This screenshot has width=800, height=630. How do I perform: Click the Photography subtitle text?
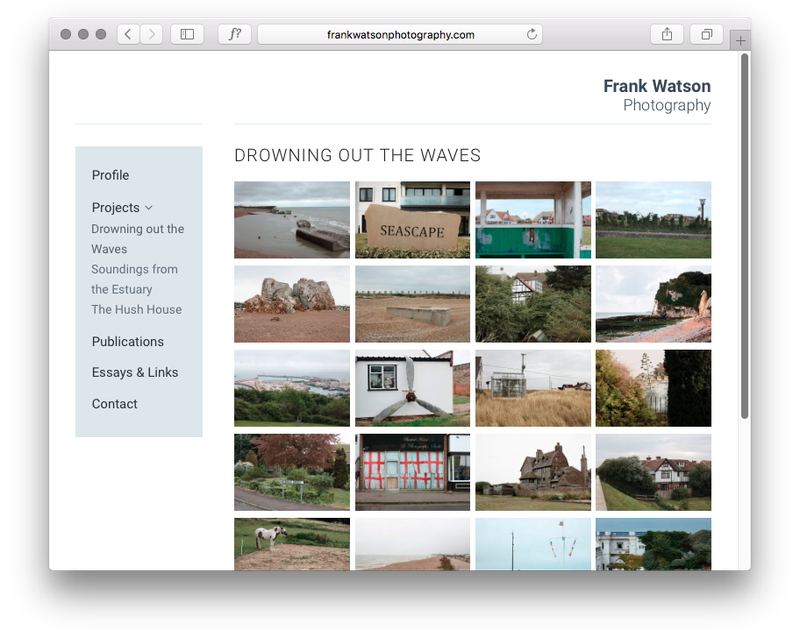click(x=667, y=105)
